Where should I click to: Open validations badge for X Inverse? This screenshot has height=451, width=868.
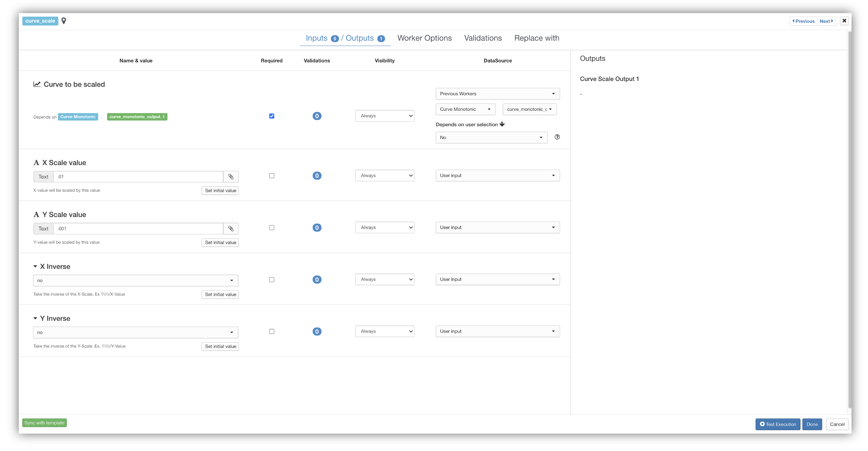click(317, 280)
